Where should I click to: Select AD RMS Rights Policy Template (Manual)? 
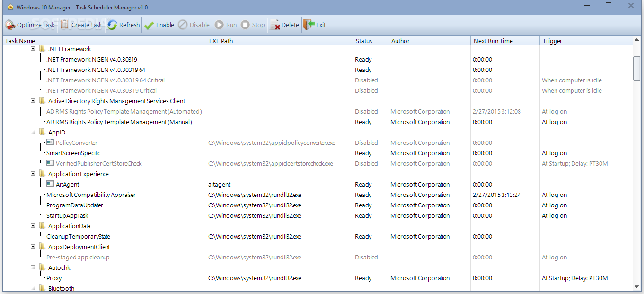pyautogui.click(x=119, y=122)
